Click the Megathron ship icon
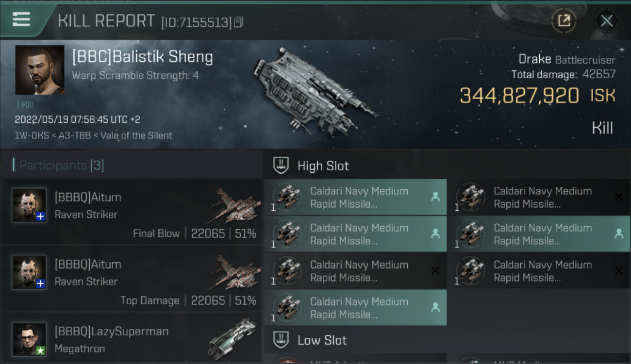Viewport: 631px width, 364px height. point(232,339)
